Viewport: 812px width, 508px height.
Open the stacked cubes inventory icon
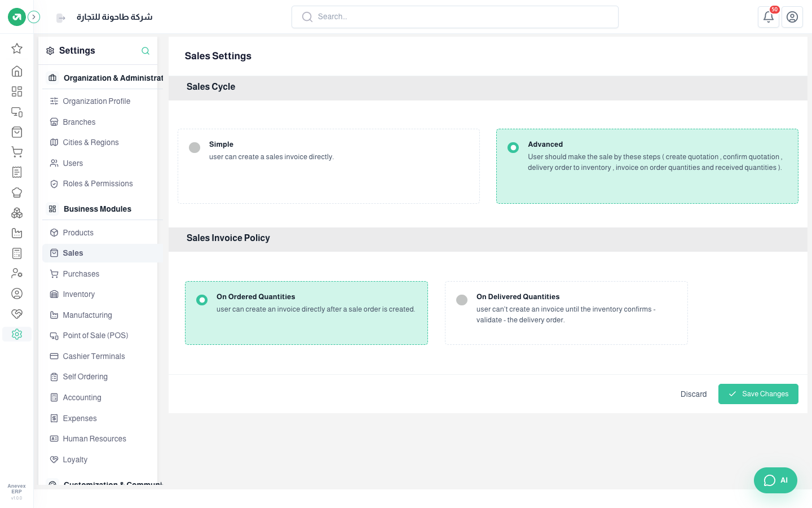[x=17, y=213]
